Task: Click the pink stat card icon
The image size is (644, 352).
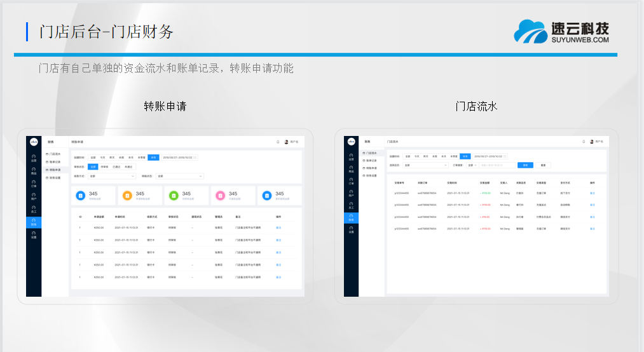Action: tap(220, 196)
